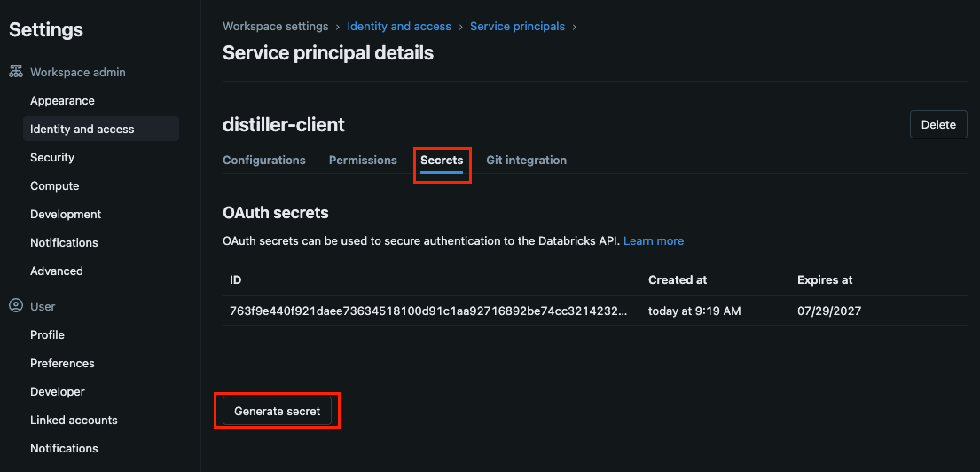Switch to the Configurations tab

point(264,161)
